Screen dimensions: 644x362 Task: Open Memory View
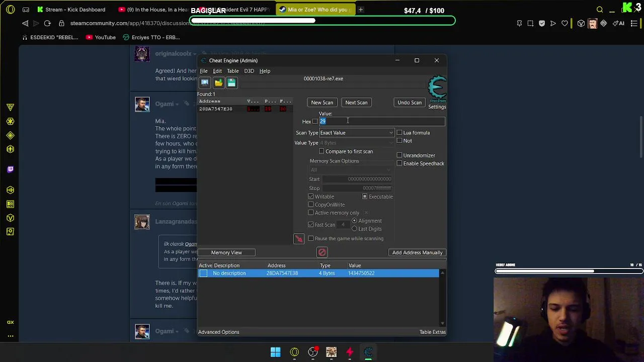coord(226,252)
